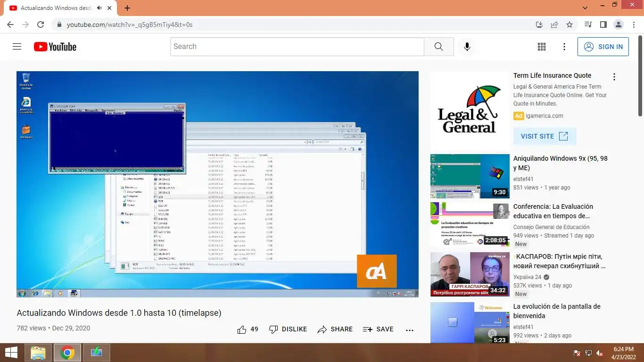Share this page icon in address bar
The width and height of the screenshot is (644, 362).
pyautogui.click(x=554, y=25)
